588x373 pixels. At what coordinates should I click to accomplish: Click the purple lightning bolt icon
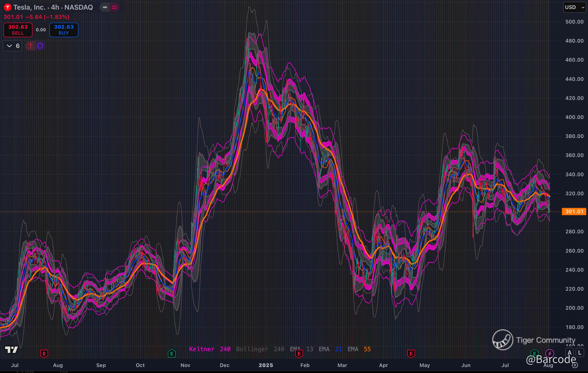[x=549, y=353]
